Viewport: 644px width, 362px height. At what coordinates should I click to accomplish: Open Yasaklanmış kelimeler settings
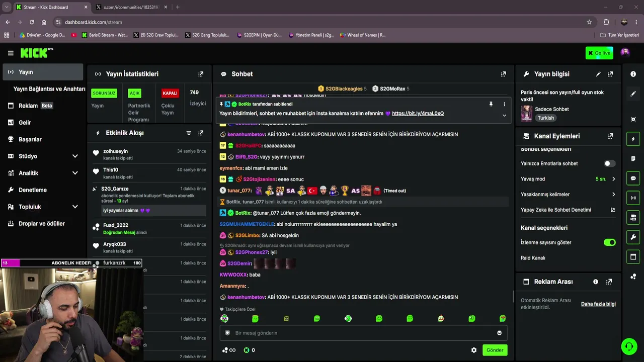pos(568,195)
